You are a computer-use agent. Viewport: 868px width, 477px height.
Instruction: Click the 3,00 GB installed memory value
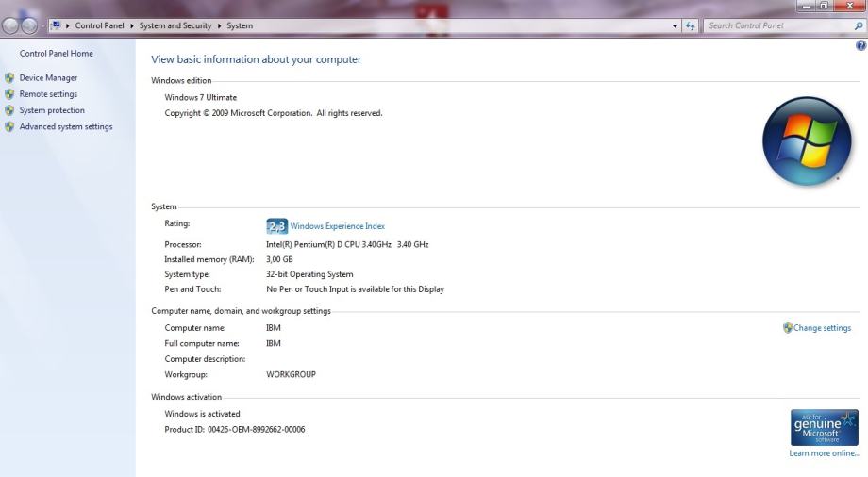(279, 259)
